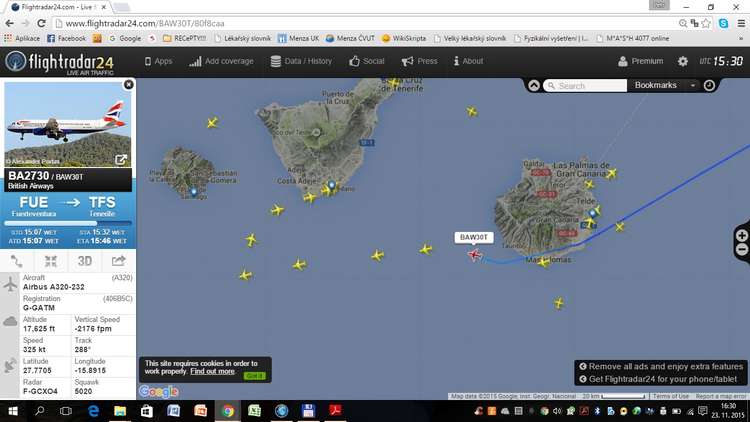Click the follow aircraft icon
The width and height of the screenshot is (750, 422).
coord(51,261)
